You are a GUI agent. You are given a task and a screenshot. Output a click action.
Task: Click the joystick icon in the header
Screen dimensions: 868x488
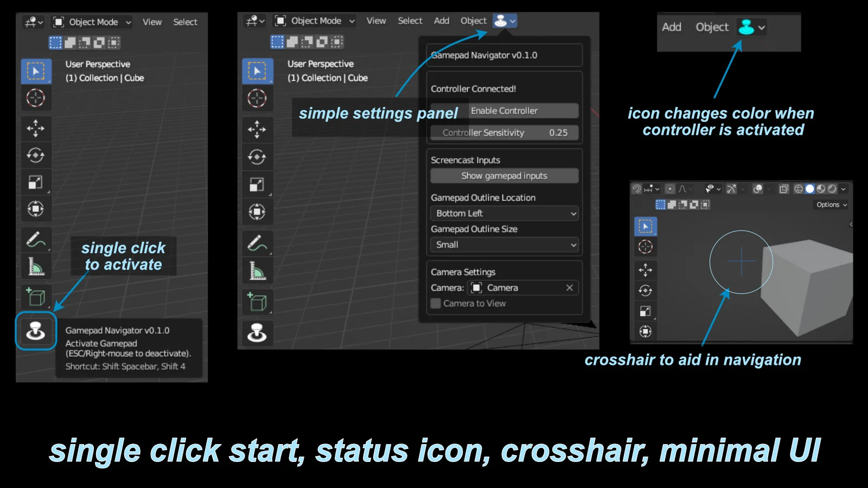click(x=500, y=21)
